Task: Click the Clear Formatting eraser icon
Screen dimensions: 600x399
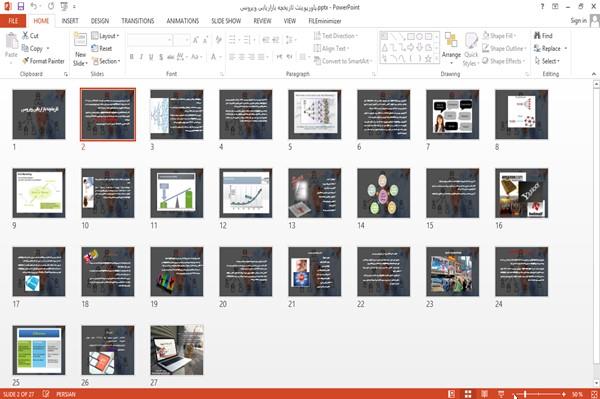Action: click(x=218, y=39)
